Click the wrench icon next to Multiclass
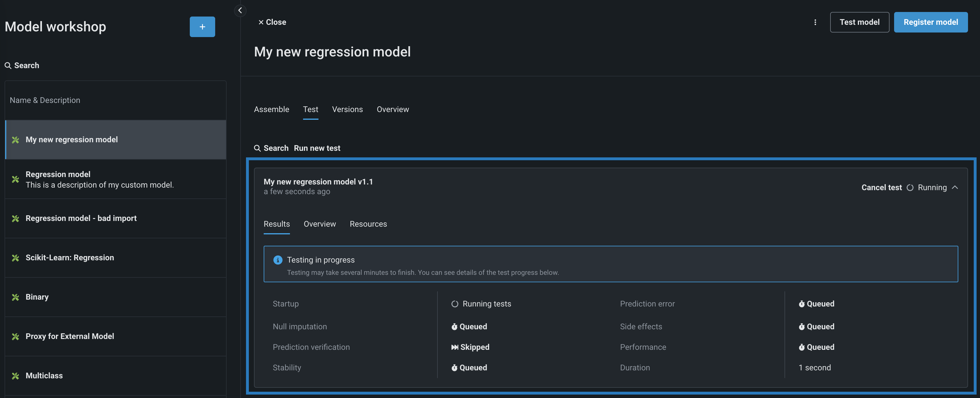 (x=15, y=375)
